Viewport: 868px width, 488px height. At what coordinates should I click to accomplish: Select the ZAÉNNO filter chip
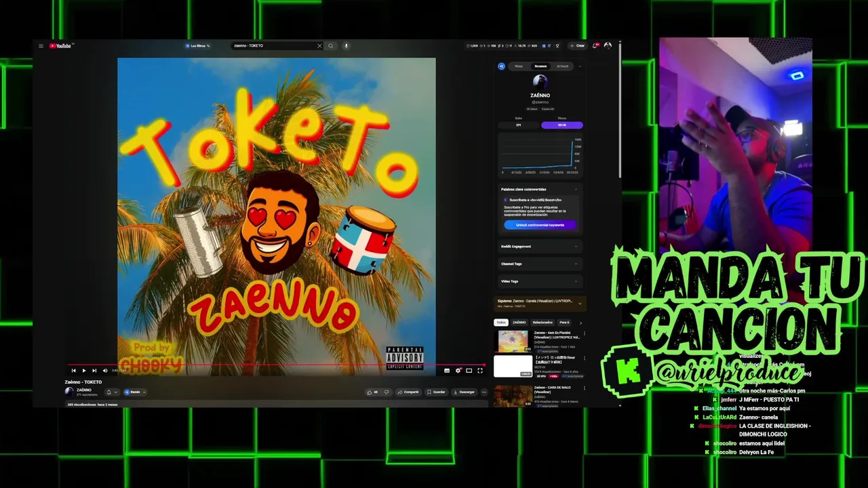519,323
